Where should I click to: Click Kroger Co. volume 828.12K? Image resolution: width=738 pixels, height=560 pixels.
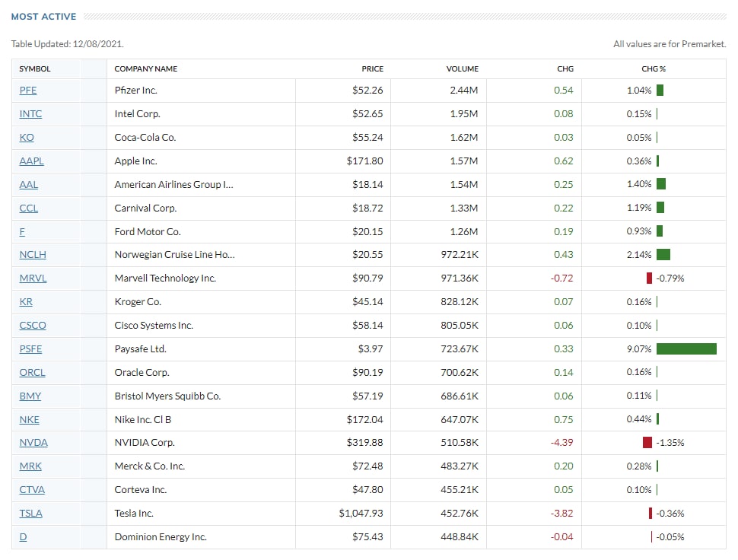[x=460, y=301]
